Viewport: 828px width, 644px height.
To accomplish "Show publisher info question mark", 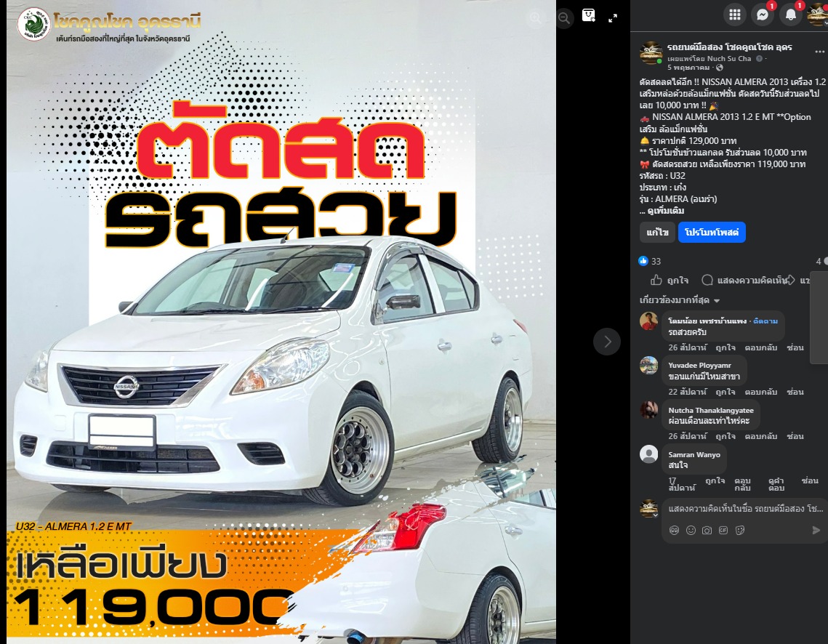I will click(x=759, y=59).
